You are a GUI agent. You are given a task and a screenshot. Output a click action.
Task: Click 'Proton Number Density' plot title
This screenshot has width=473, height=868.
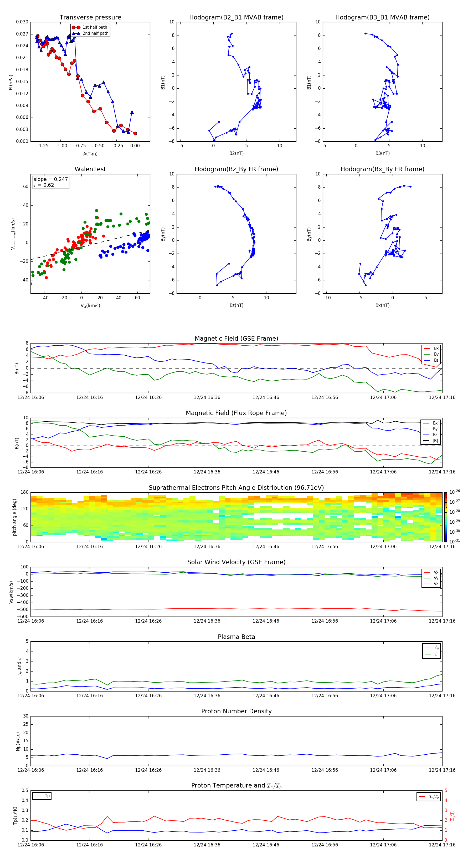236,711
